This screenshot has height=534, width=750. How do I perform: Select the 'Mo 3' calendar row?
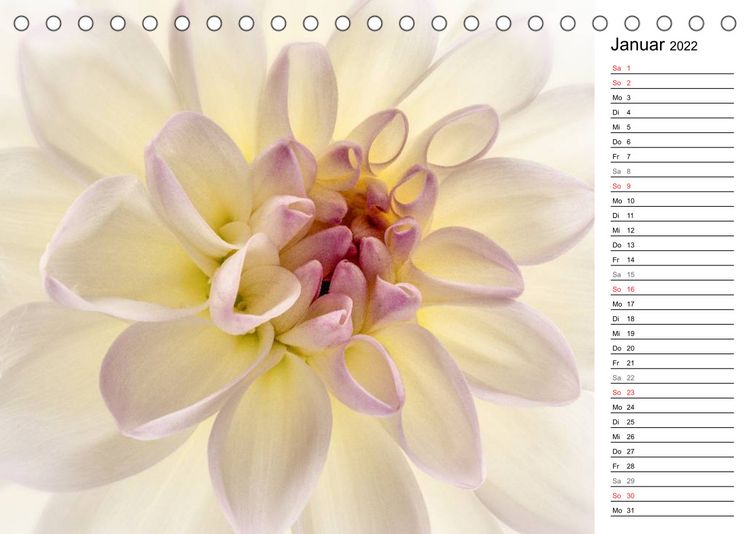tap(672, 98)
